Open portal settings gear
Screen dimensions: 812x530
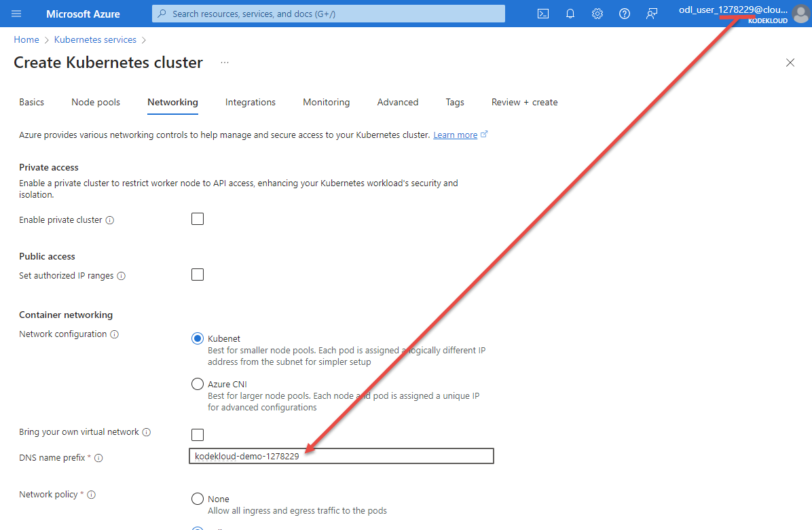point(597,14)
